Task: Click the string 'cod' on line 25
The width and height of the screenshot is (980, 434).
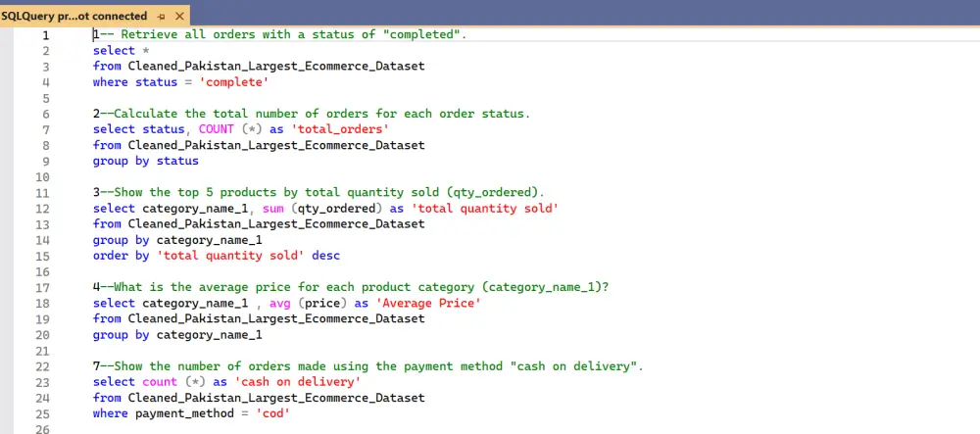Action: tap(272, 413)
